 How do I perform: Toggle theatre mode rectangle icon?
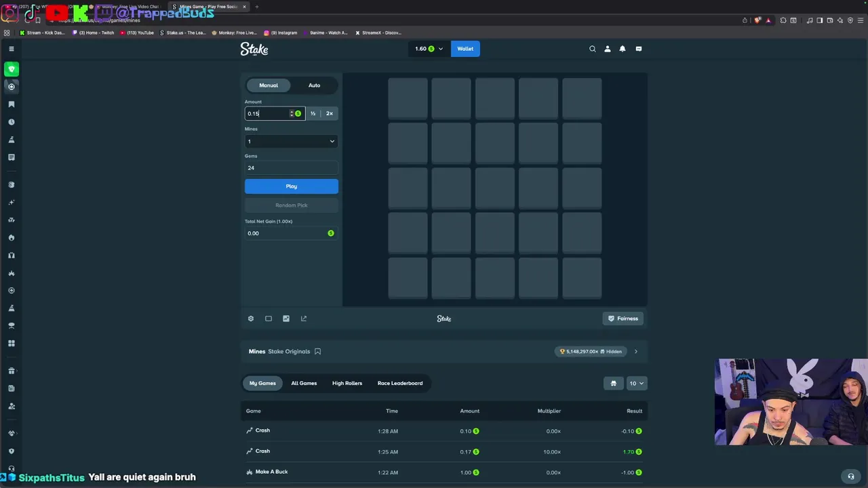(x=269, y=319)
